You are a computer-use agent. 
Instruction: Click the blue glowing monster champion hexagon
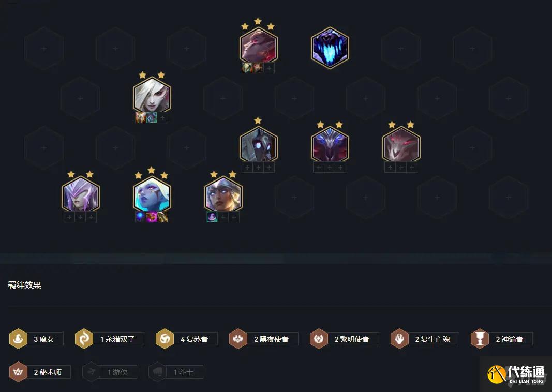(330, 48)
